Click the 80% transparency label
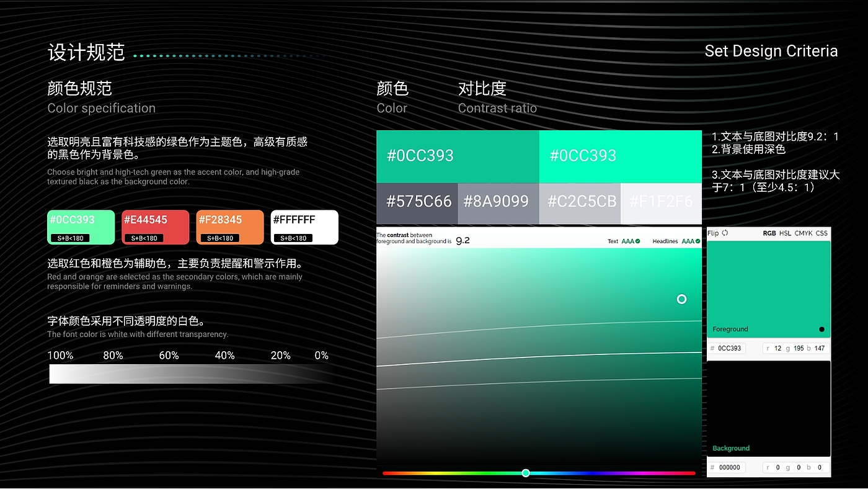The width and height of the screenshot is (868, 489). [113, 356]
